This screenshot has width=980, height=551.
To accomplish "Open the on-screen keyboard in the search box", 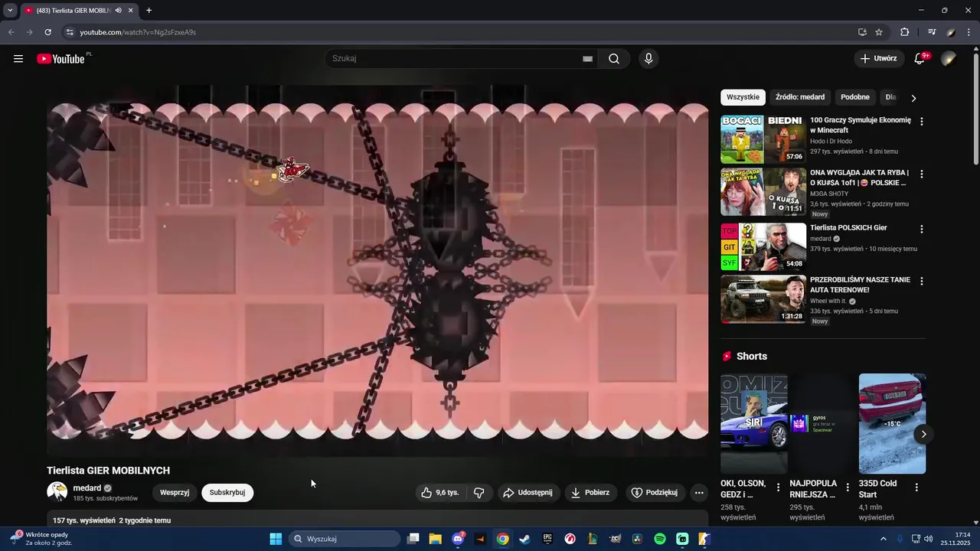I will pos(587,59).
